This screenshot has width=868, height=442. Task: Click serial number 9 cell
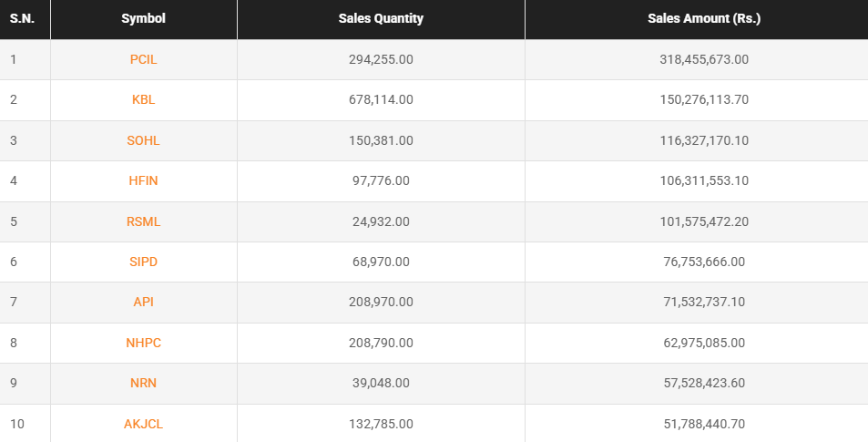pyautogui.click(x=14, y=383)
